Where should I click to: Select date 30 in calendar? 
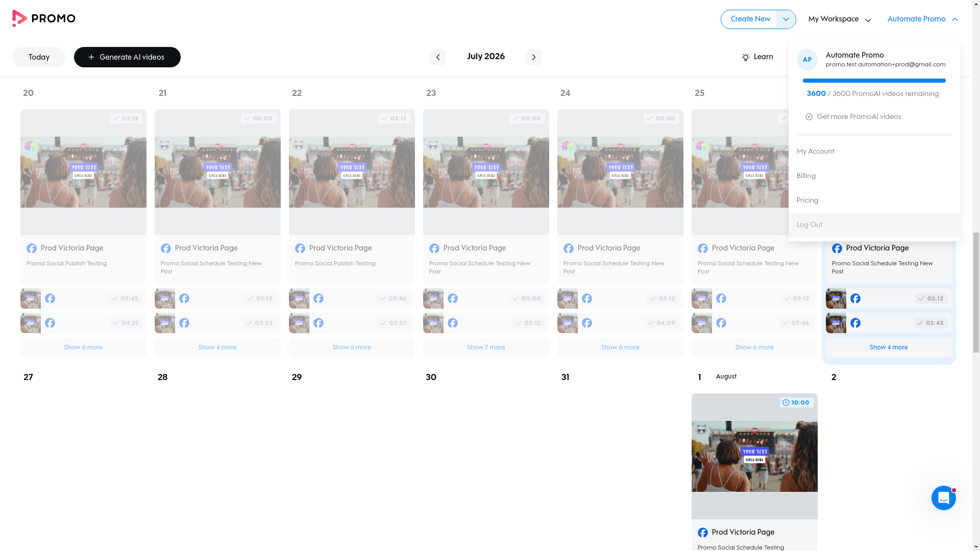point(431,378)
